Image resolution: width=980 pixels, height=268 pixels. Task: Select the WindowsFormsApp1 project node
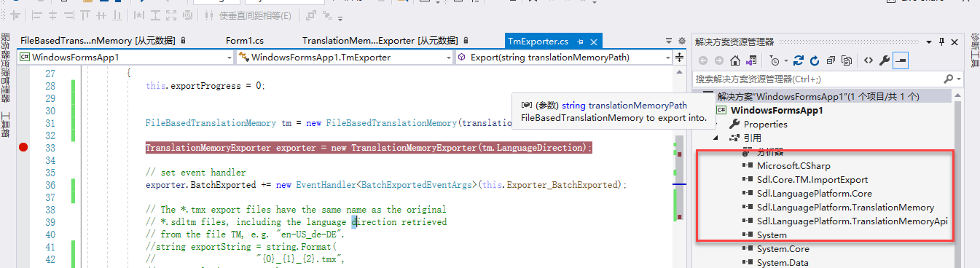pos(777,110)
